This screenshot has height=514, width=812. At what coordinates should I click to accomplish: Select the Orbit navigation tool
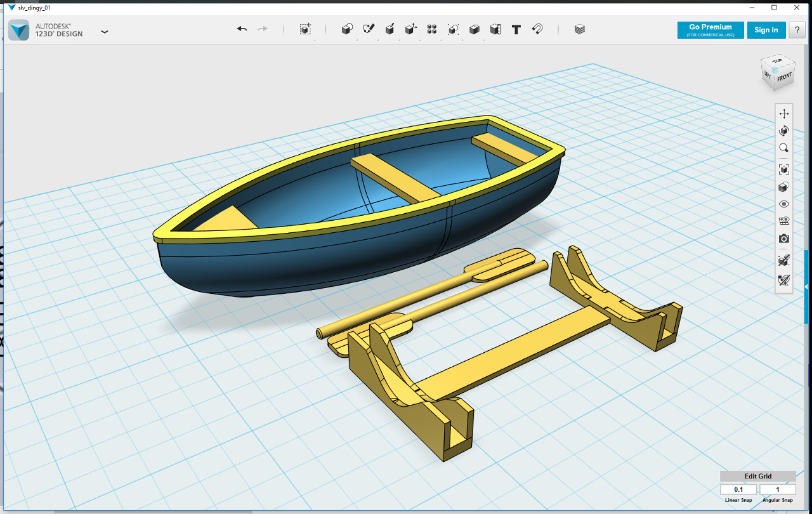(784, 131)
